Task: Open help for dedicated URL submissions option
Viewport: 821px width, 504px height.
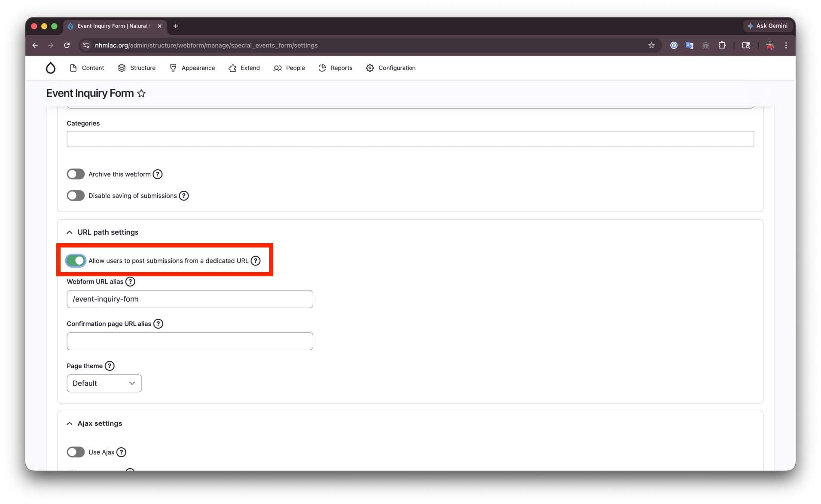Action: point(256,261)
